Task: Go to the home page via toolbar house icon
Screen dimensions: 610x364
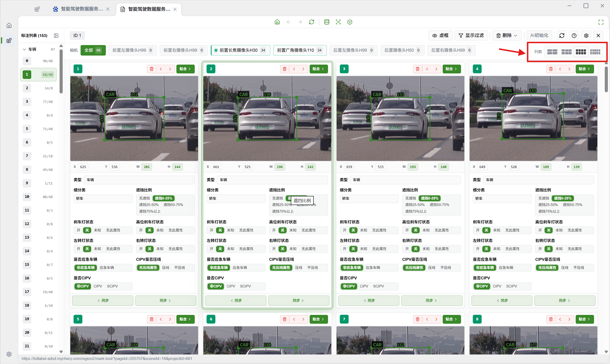Action: 277,22
